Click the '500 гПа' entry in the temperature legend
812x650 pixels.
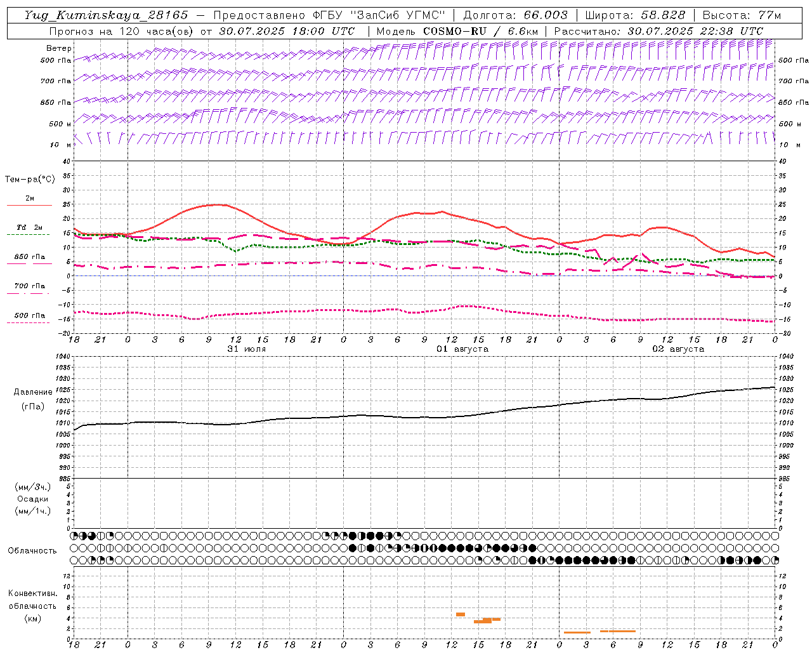(x=30, y=315)
